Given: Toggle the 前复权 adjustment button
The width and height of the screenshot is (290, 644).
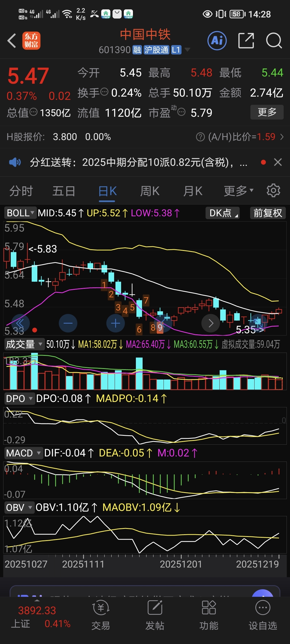Looking at the screenshot, I should click(x=268, y=213).
